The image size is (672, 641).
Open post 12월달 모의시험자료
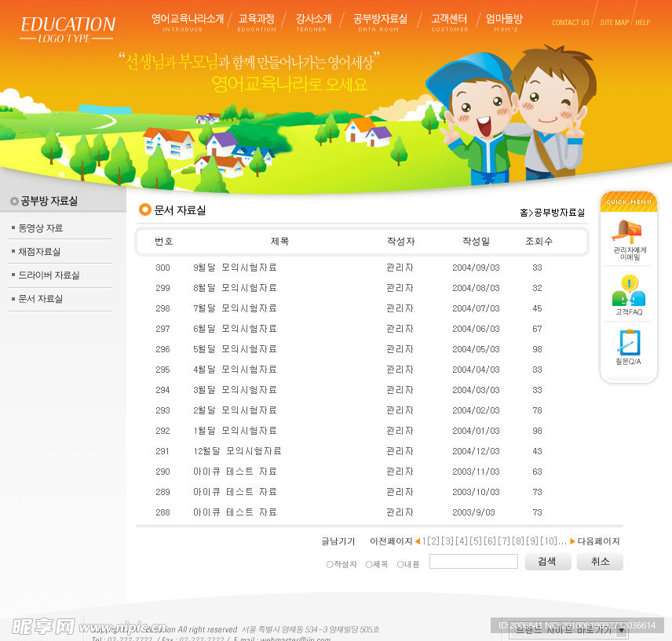pyautogui.click(x=237, y=451)
